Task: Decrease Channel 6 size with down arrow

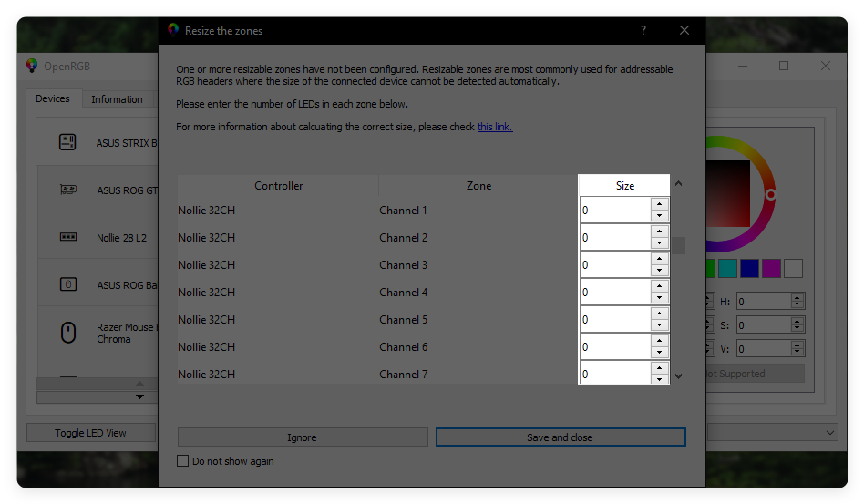Action: pos(660,352)
